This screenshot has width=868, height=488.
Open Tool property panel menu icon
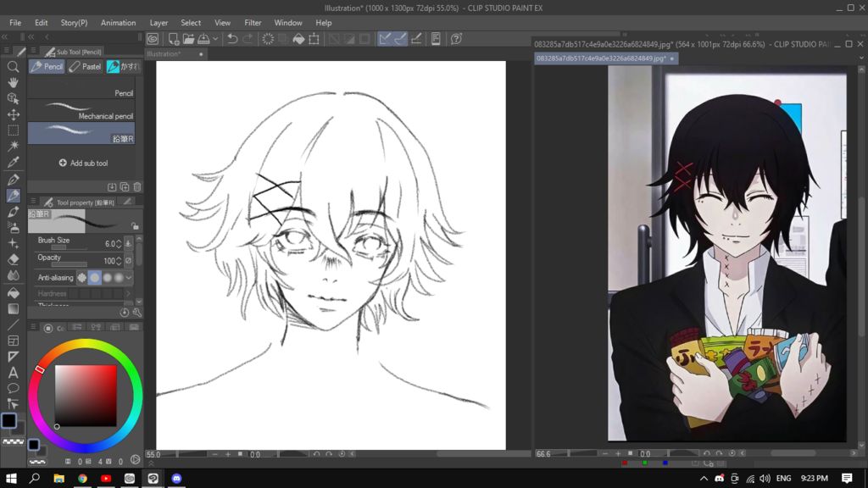(33, 202)
